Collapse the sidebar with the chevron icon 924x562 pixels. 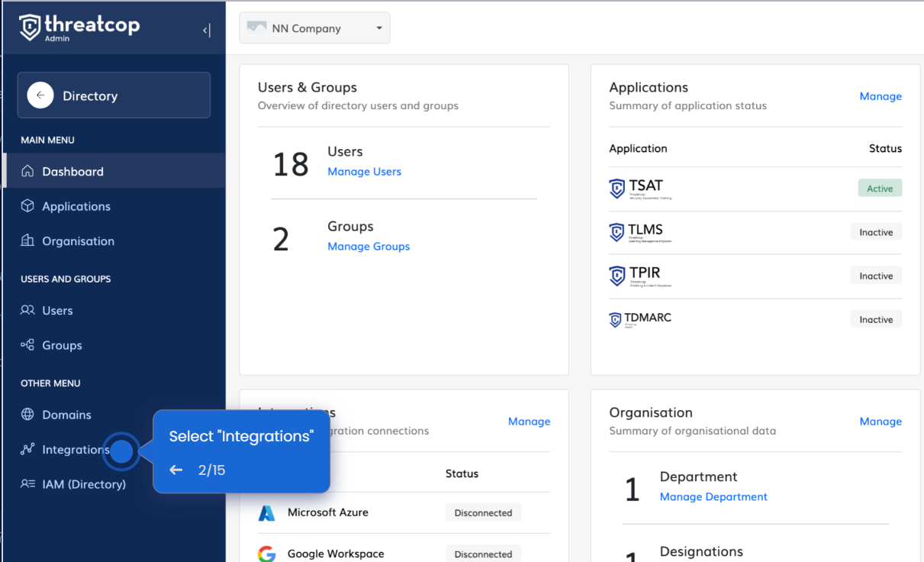(x=206, y=31)
